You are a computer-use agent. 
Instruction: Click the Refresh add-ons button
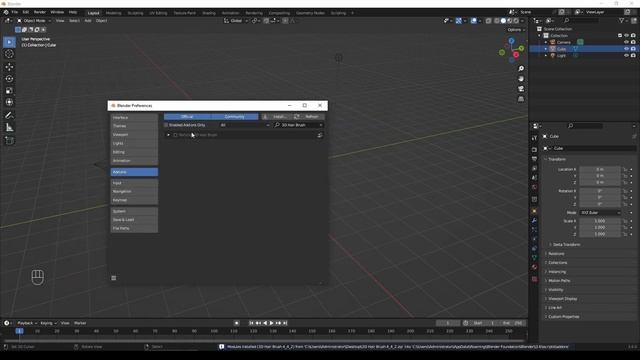coord(308,117)
